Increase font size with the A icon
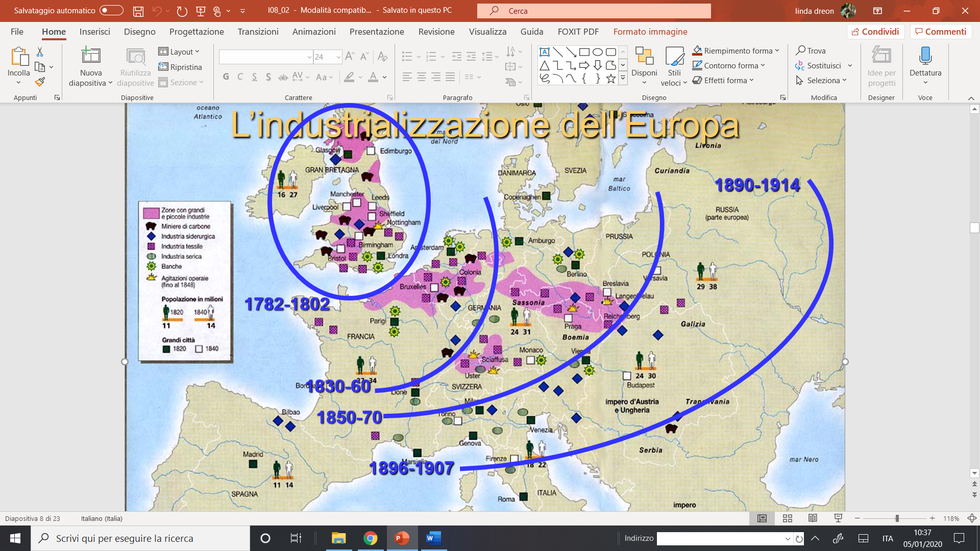This screenshot has height=551, width=980. click(x=350, y=57)
